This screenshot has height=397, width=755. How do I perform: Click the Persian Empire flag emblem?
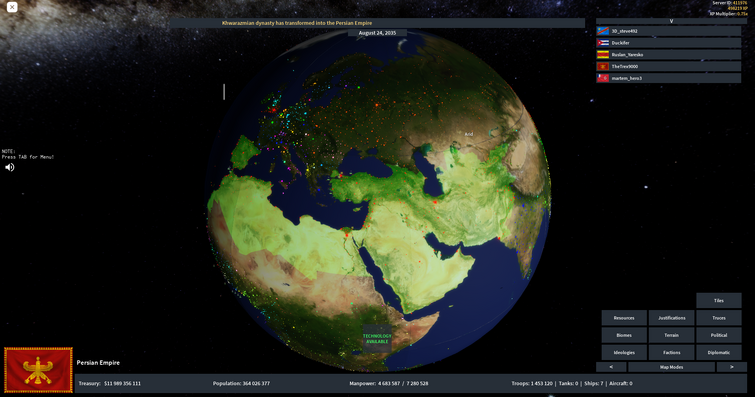[x=39, y=370]
